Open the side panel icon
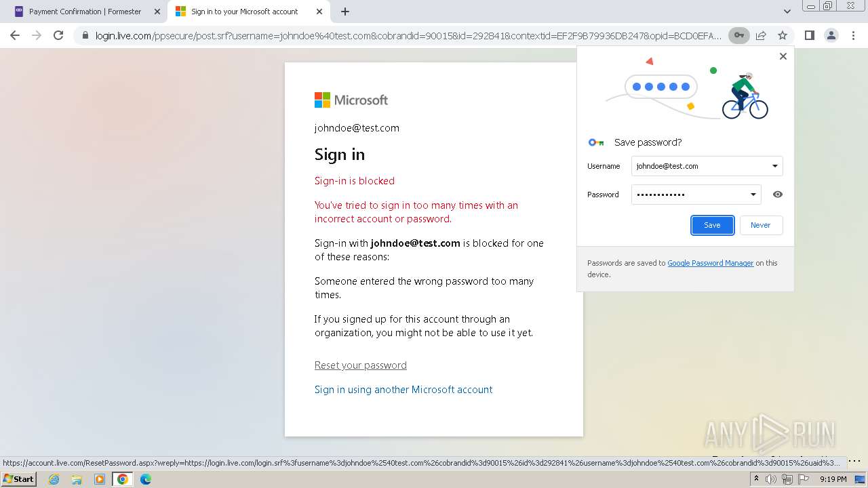Screen dimensions: 868x488 809,35
